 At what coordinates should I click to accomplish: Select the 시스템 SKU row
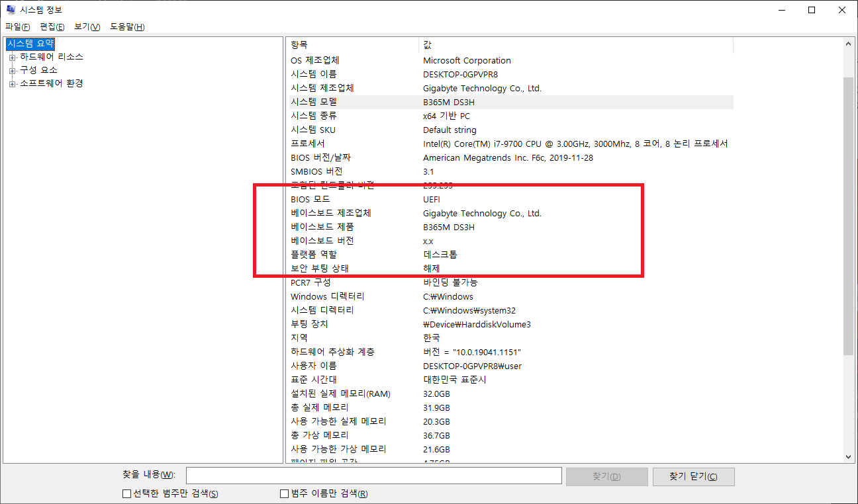point(510,130)
